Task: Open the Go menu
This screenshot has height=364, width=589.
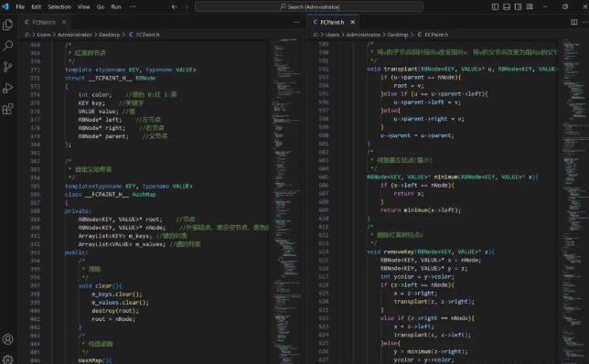Action: point(101,6)
